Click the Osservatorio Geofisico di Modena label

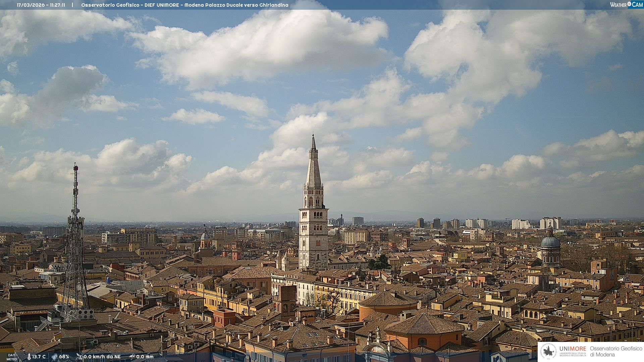click(616, 352)
